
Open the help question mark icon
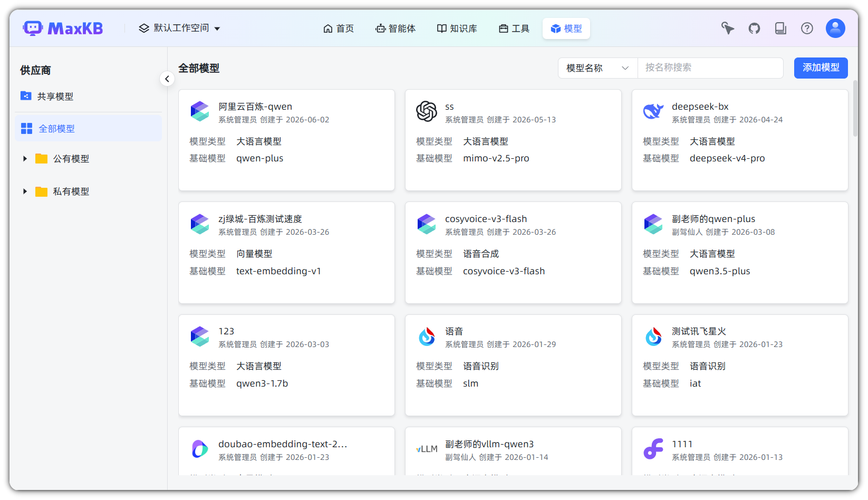tap(807, 28)
